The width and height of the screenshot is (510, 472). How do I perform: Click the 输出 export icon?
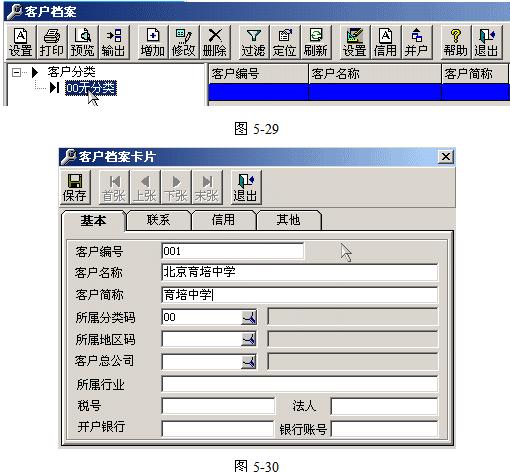click(113, 43)
